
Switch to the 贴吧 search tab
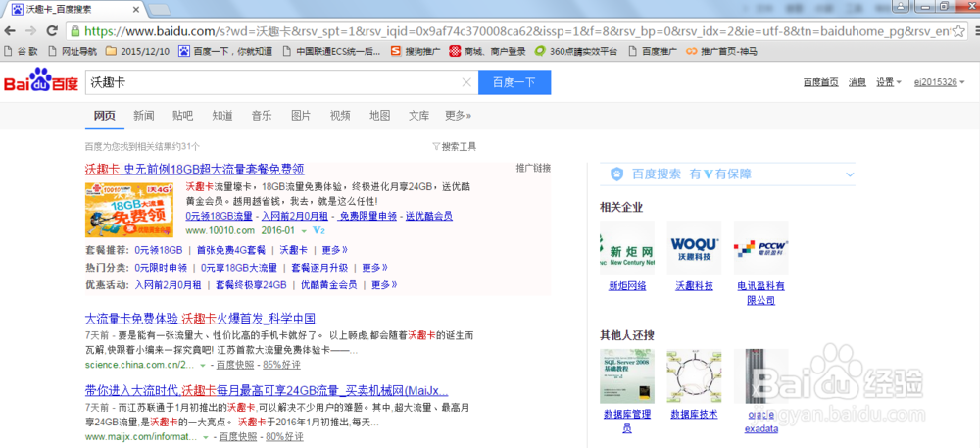(x=182, y=116)
